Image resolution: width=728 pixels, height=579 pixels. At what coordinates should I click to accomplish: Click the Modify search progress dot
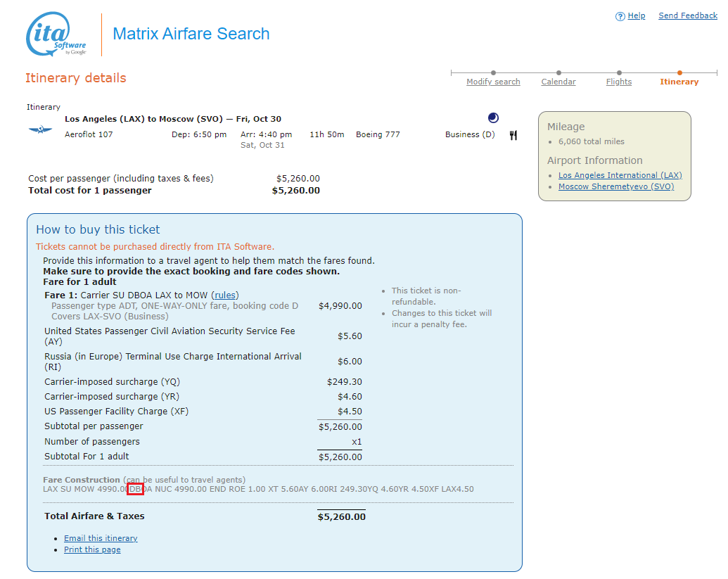click(x=493, y=73)
